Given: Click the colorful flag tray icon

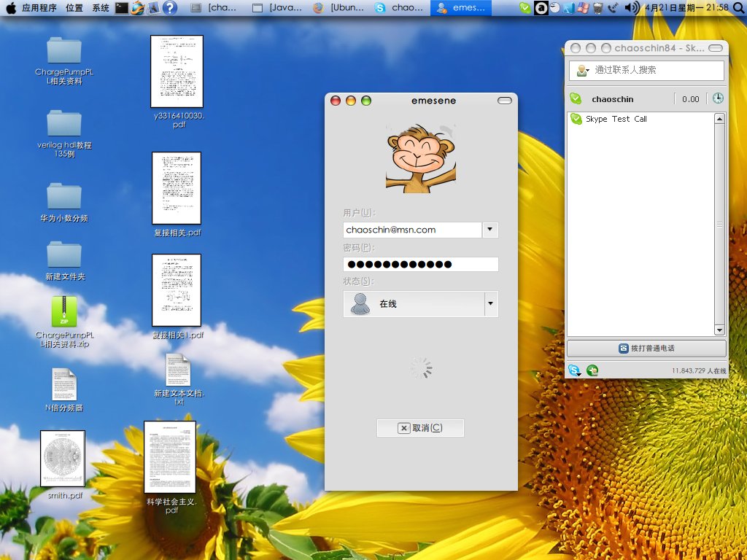Looking at the screenshot, I should [x=584, y=7].
